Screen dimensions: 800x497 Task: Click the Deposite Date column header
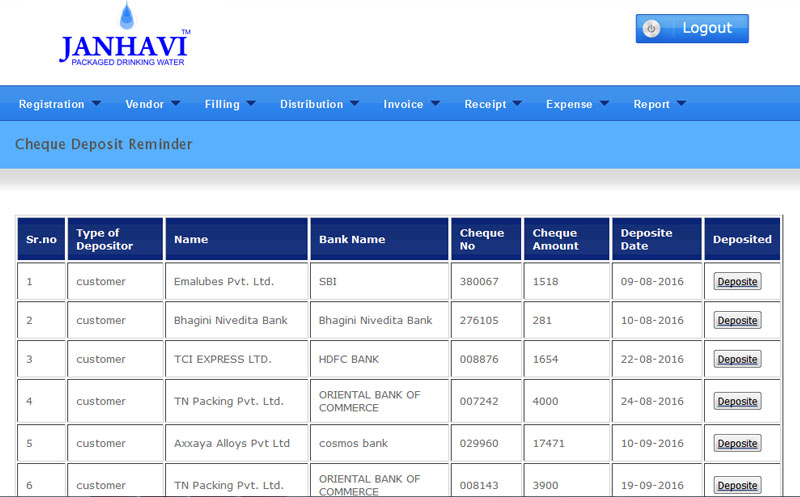pos(657,239)
